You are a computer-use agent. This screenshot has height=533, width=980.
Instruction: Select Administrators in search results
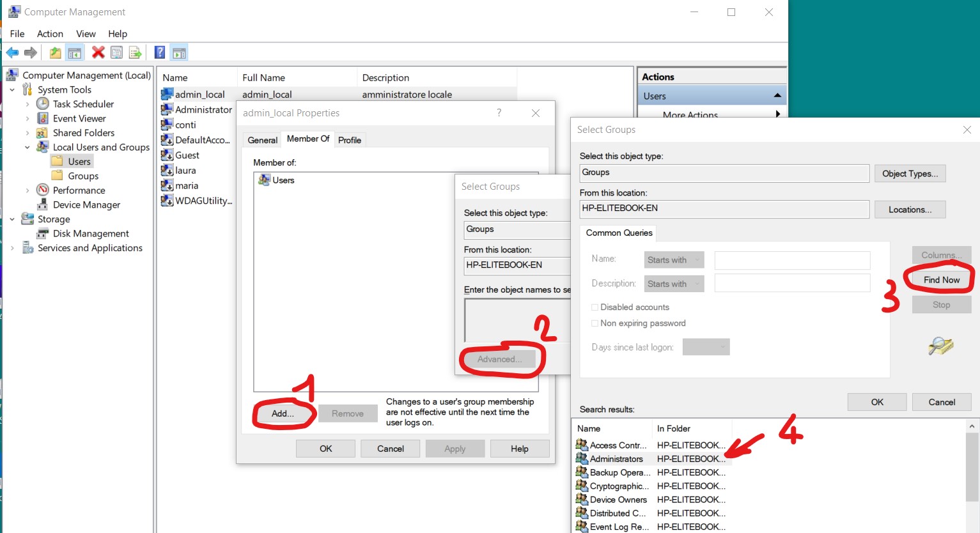pyautogui.click(x=616, y=459)
